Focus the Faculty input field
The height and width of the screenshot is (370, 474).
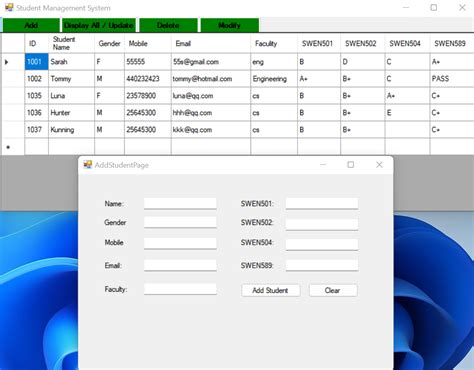[180, 289]
